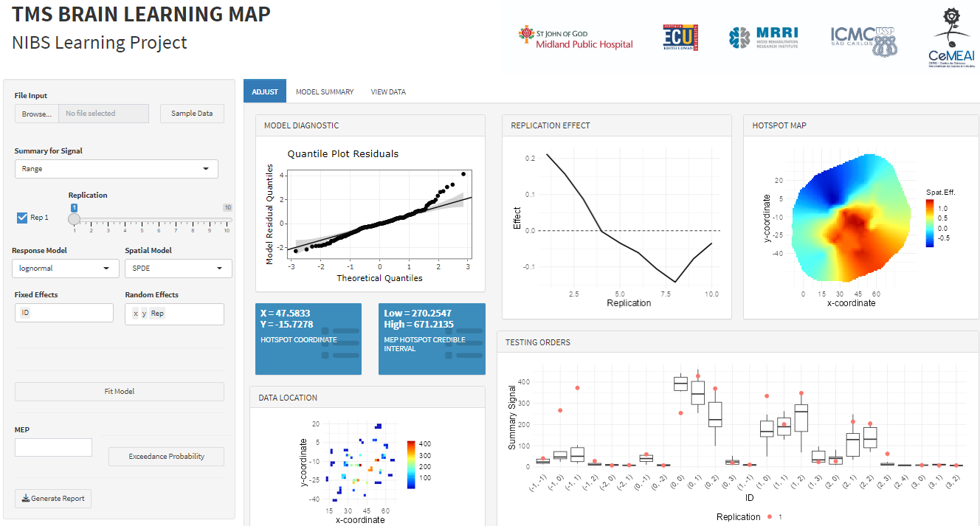
Task: Click the Fixed Effects input field
Action: (x=64, y=313)
